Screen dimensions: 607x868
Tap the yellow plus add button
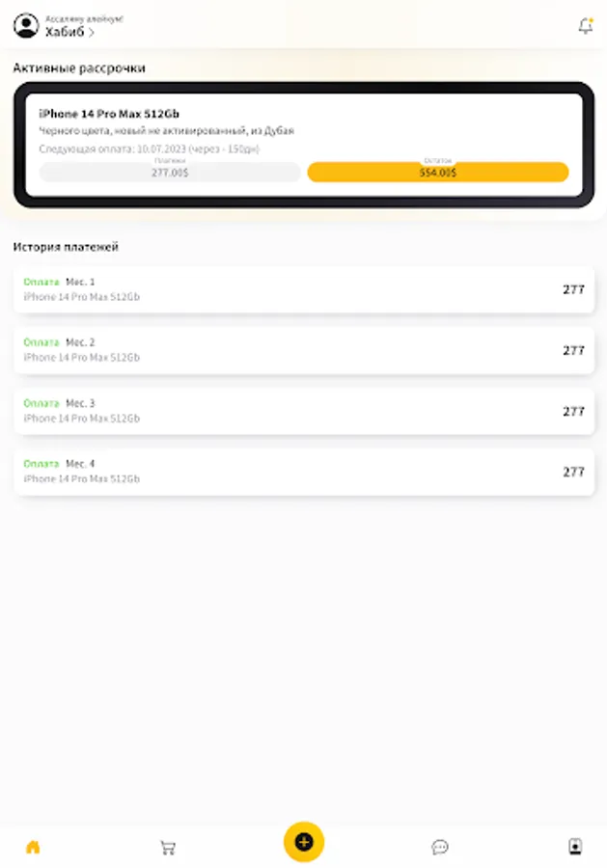click(x=303, y=842)
